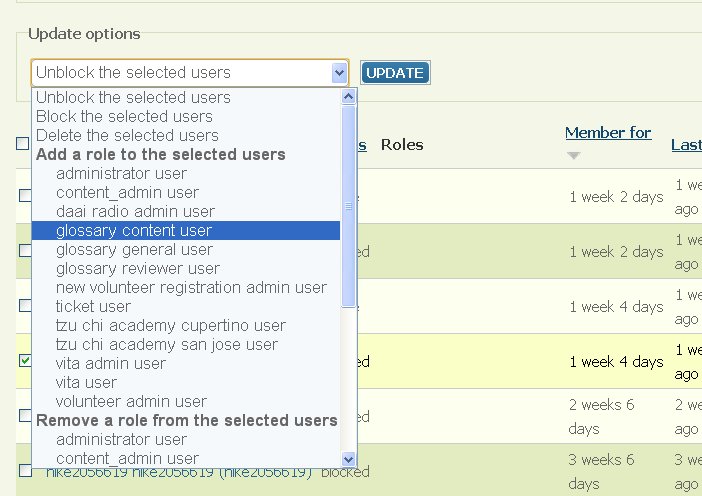Select 'tzu chi academy cupertino user' option
This screenshot has height=496, width=702.
coord(171,325)
